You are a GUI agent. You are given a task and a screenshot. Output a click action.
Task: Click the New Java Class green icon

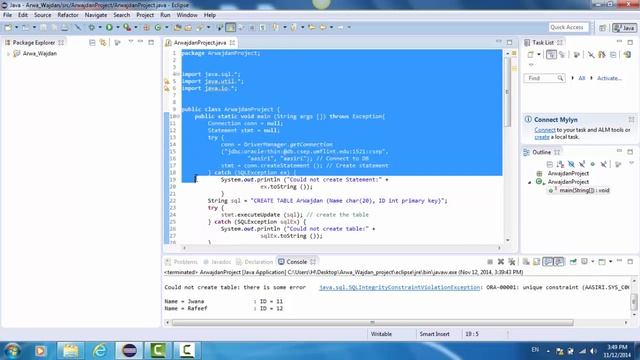coord(158,27)
